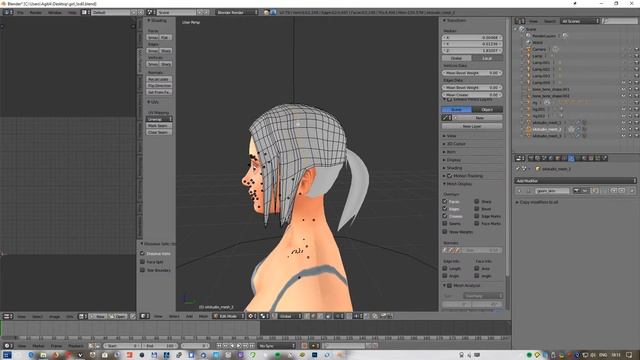Expand the View panel in properties sidebar
640x360 pixels.
coord(450,136)
